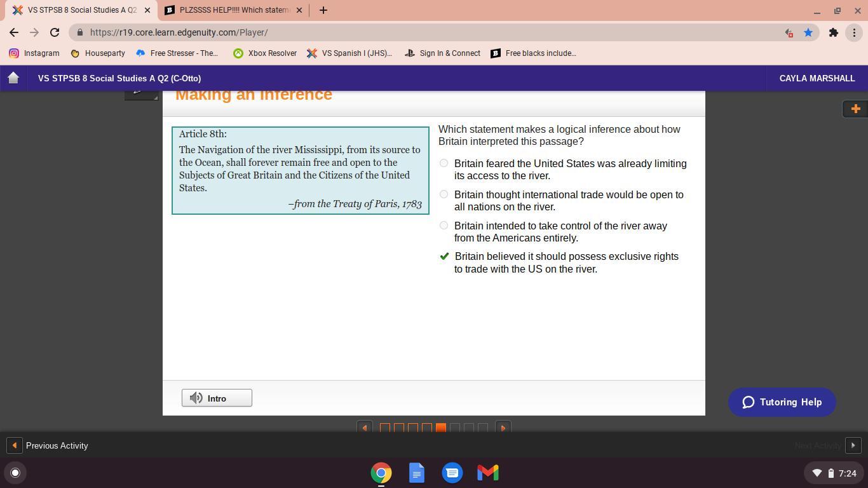This screenshot has width=868, height=488.
Task: Click the site lock icon in address bar
Action: coord(79,32)
